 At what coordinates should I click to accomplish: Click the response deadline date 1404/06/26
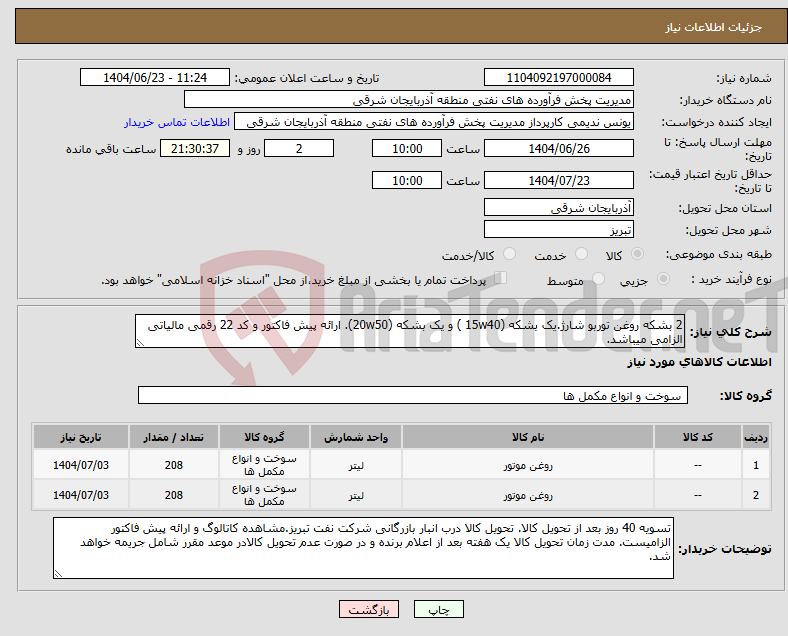click(x=558, y=148)
